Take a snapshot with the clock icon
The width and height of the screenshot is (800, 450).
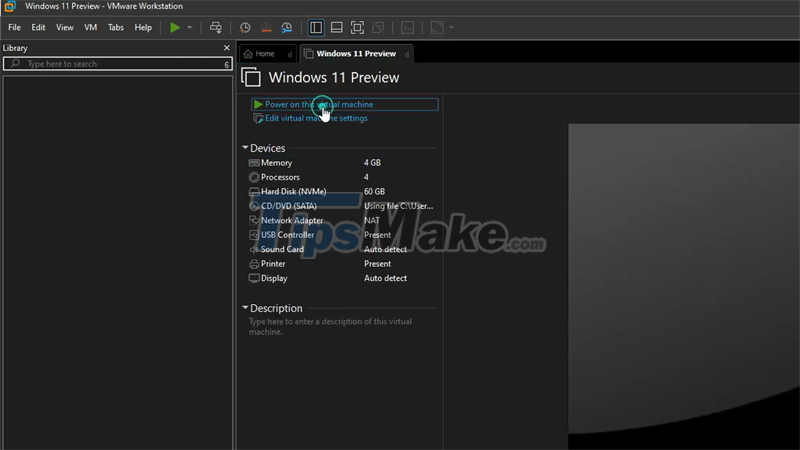(245, 28)
